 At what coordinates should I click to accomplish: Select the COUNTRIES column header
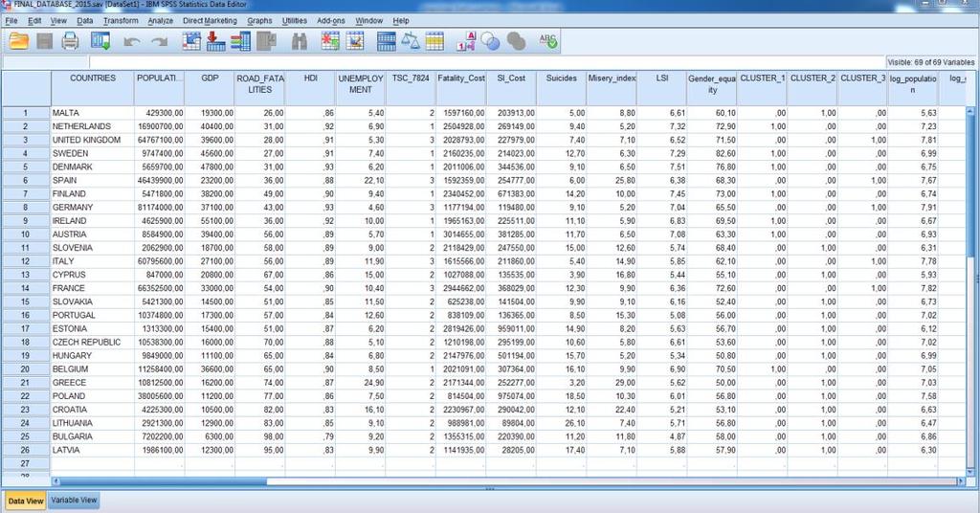click(x=93, y=88)
